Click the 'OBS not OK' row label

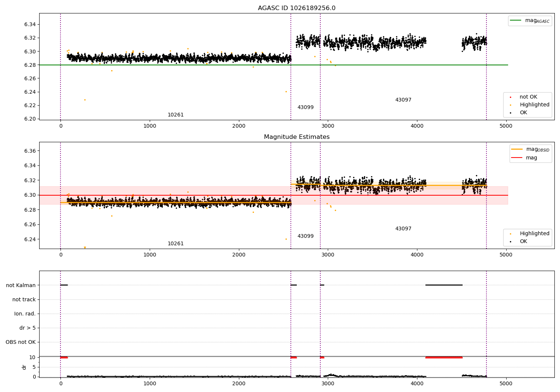(x=21, y=342)
